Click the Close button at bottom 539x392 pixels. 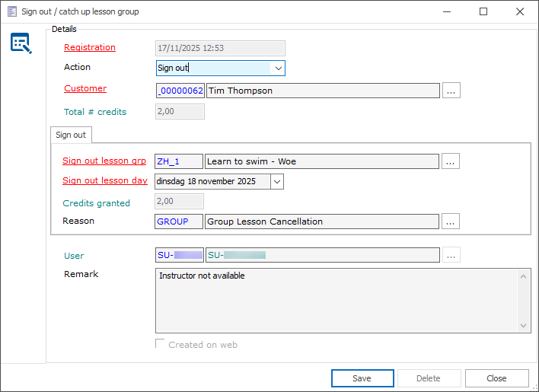pos(496,378)
